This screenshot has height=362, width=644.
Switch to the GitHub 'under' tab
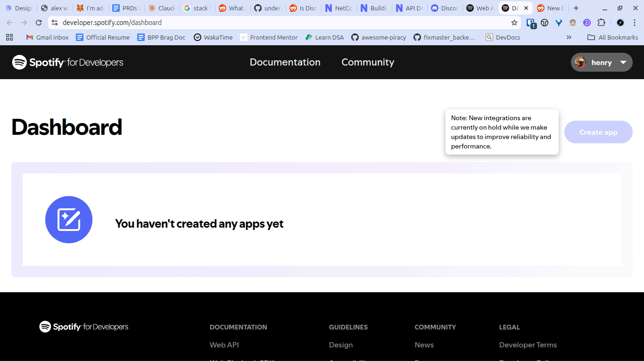pyautogui.click(x=269, y=8)
